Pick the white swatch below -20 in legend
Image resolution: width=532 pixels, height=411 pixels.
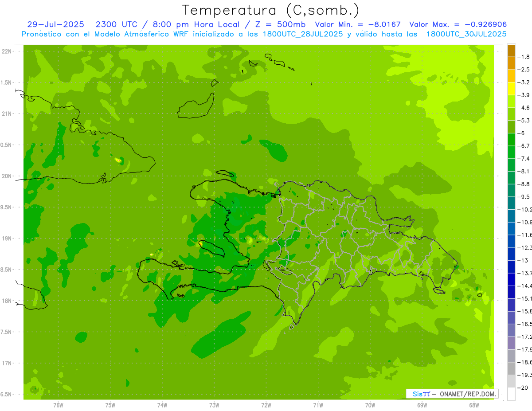[x=511, y=394]
